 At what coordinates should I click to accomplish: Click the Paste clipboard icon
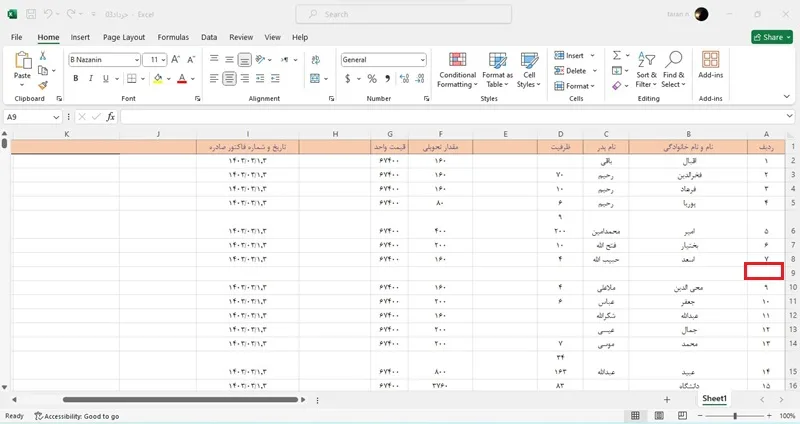pyautogui.click(x=22, y=60)
